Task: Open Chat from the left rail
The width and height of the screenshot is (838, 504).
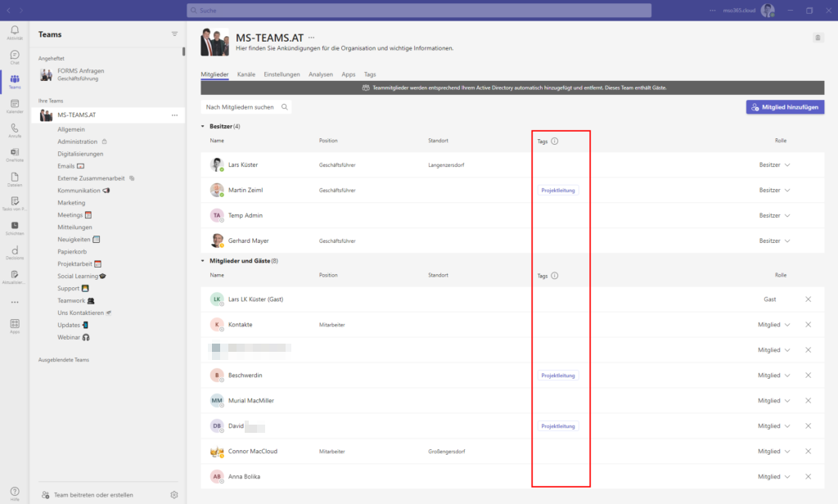Action: click(15, 57)
